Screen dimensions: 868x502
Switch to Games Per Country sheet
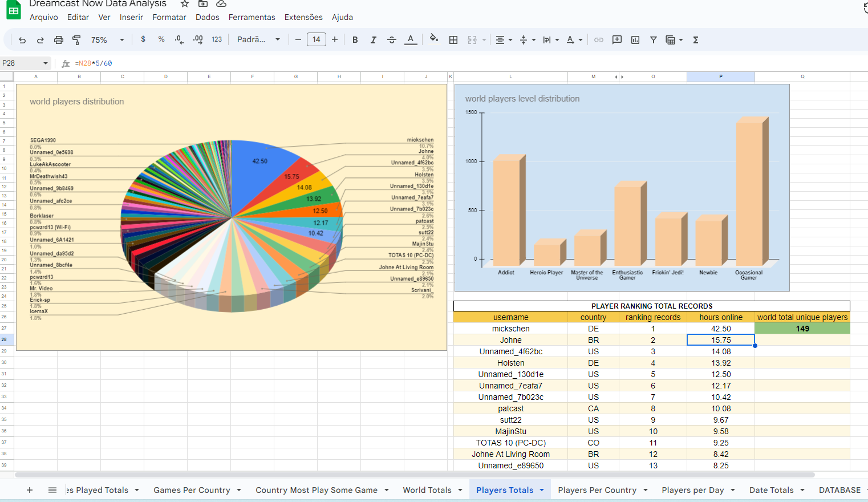(192, 490)
